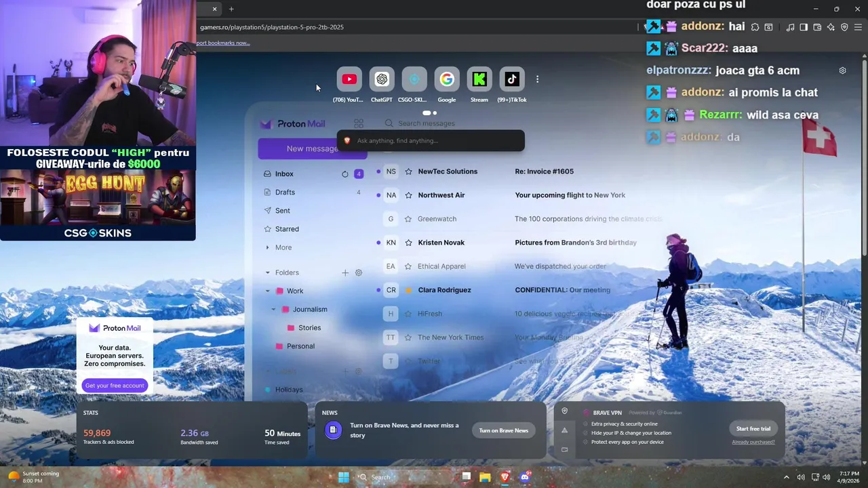
Task: Toggle the Brave sidebar panel icon
Action: tap(804, 27)
